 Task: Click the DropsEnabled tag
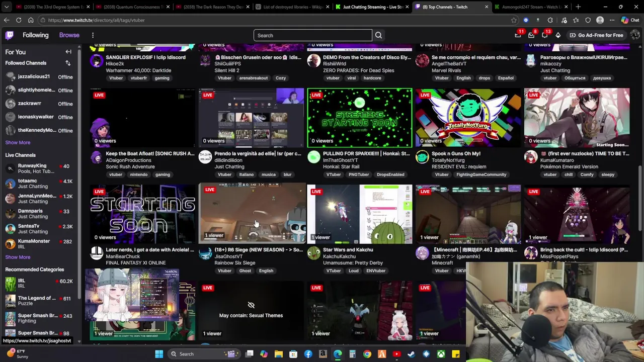point(390,174)
